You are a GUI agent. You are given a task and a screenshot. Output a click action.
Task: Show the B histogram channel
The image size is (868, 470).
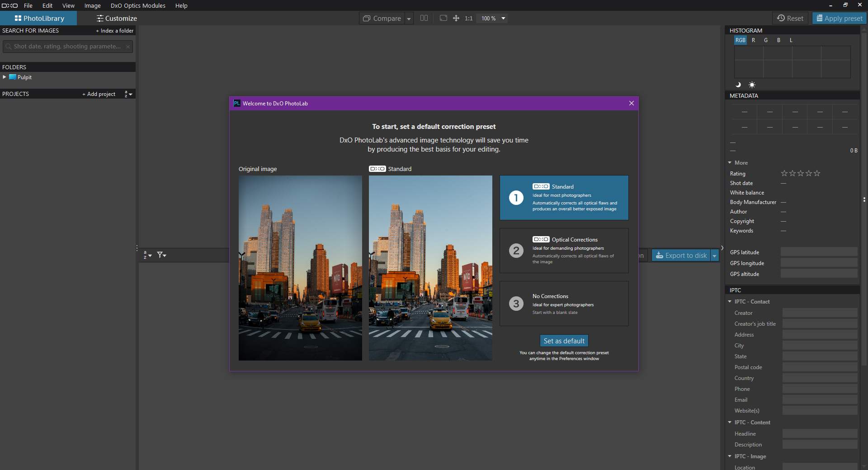point(778,40)
